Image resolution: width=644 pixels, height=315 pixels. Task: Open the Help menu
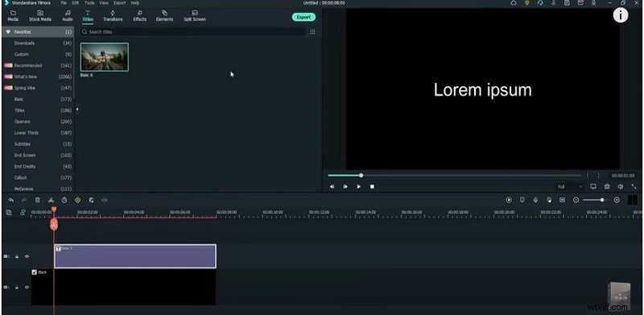pos(135,3)
